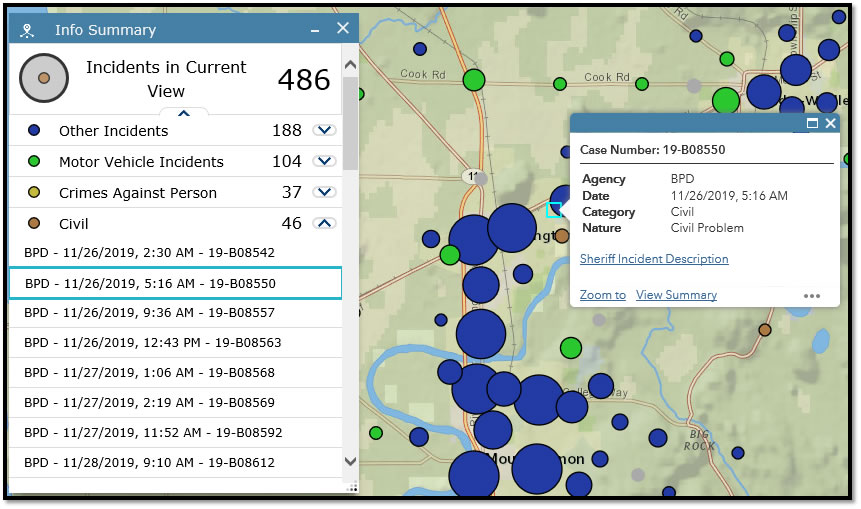Close the incident details popup

tap(830, 123)
